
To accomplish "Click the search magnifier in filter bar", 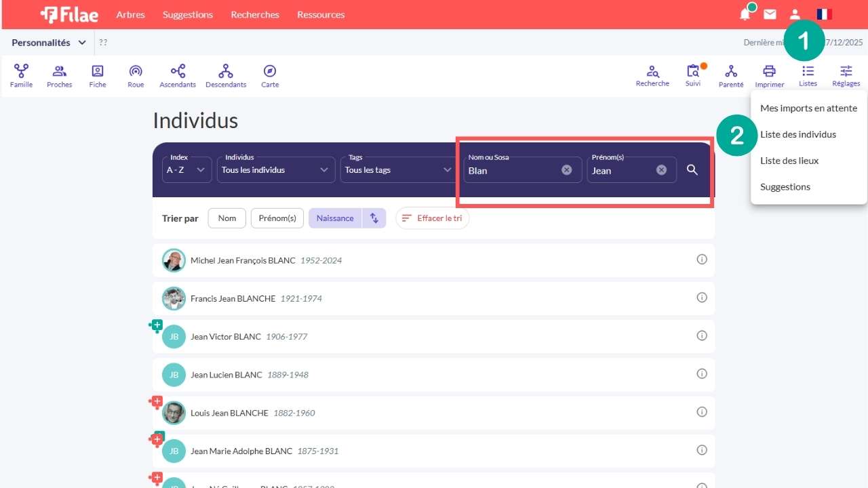I will click(692, 170).
